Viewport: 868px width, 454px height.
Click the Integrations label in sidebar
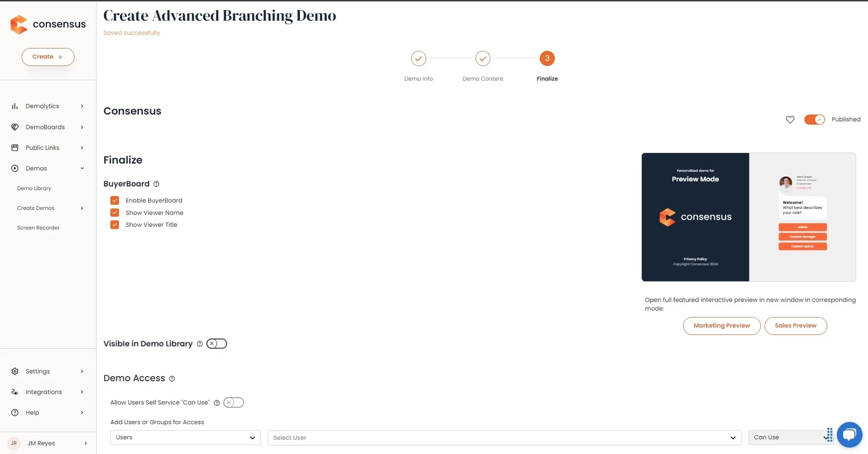tap(44, 392)
